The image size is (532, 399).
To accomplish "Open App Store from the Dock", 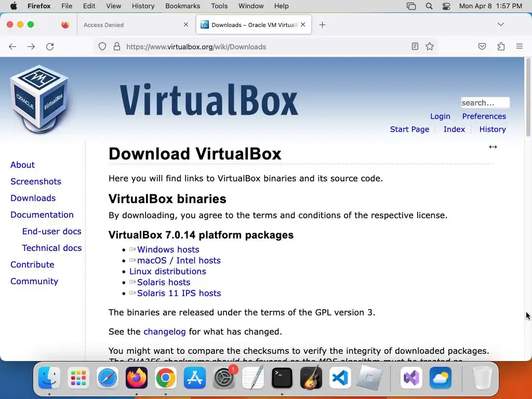I will pos(195,378).
